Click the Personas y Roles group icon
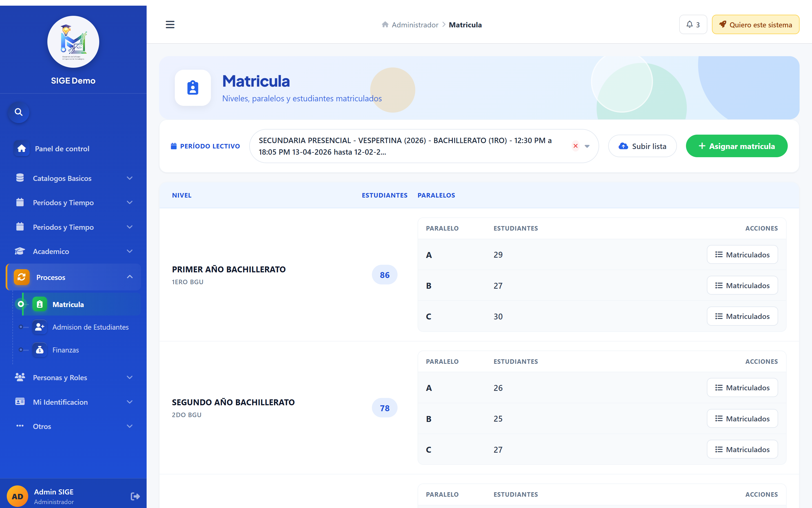Screen dimensions: 812x508 click(x=20, y=377)
